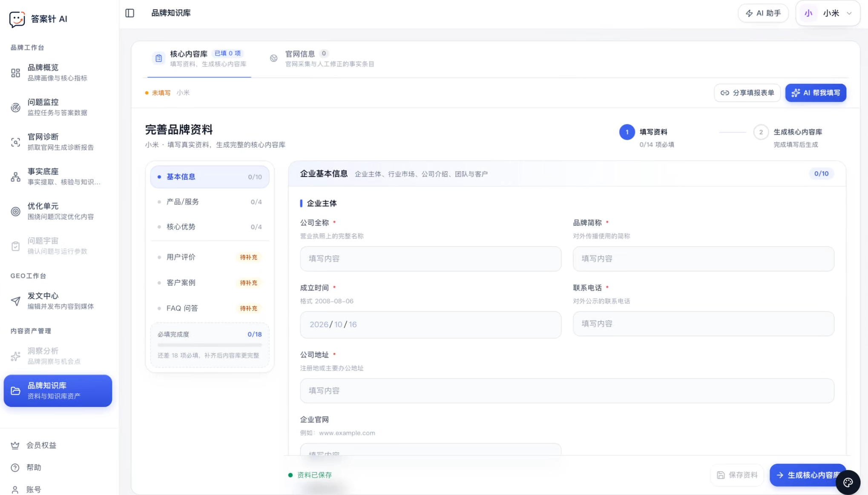The width and height of the screenshot is (868, 495).
Task: Click the 发文中心 paper plane icon
Action: (16, 301)
